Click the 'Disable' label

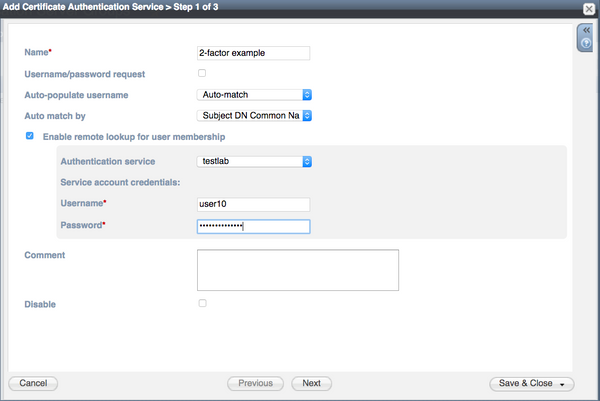tap(40, 304)
